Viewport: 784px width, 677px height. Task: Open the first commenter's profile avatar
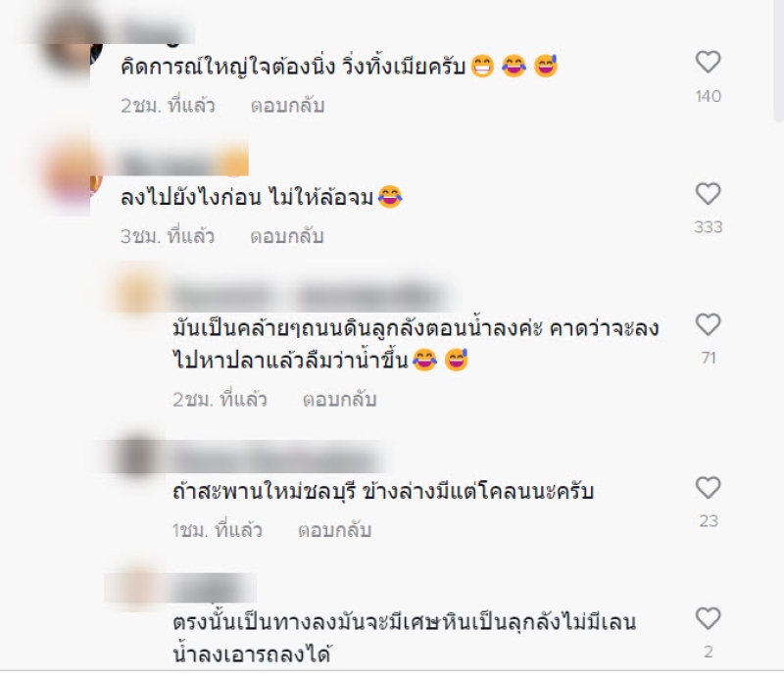click(x=70, y=45)
